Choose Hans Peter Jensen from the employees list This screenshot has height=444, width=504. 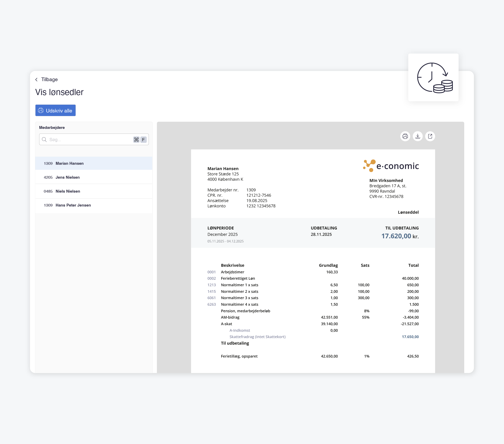(73, 205)
